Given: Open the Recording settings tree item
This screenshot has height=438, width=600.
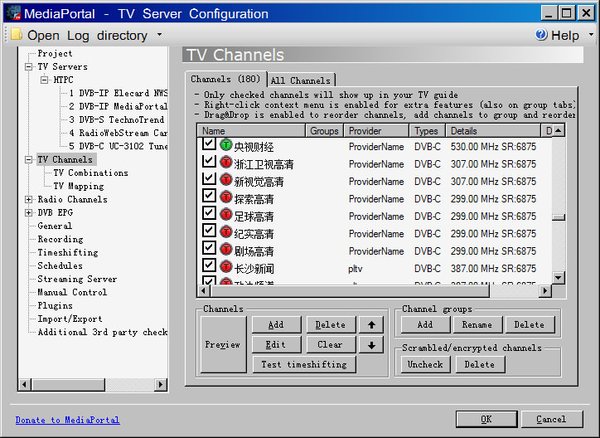Looking at the screenshot, I should tap(60, 239).
